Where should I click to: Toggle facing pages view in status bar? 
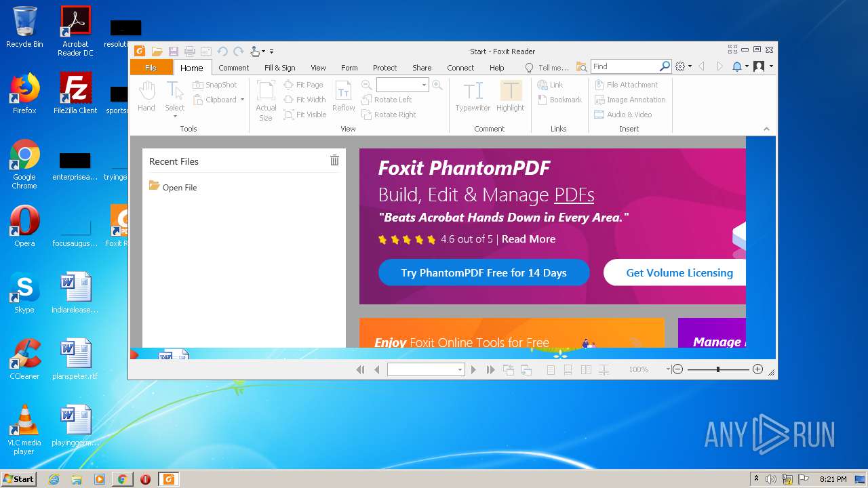point(586,369)
